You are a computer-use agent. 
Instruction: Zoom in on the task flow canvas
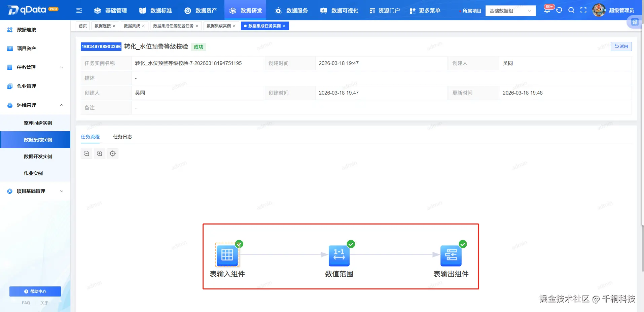pyautogui.click(x=99, y=153)
